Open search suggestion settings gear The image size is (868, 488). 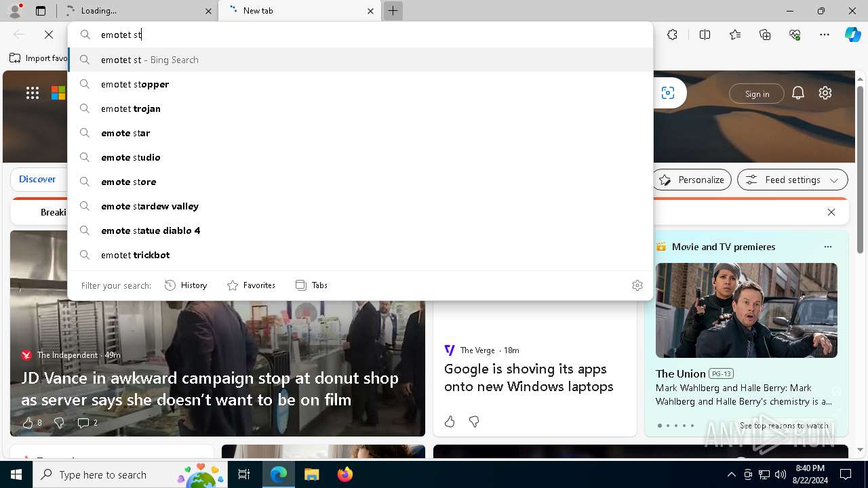(x=637, y=285)
